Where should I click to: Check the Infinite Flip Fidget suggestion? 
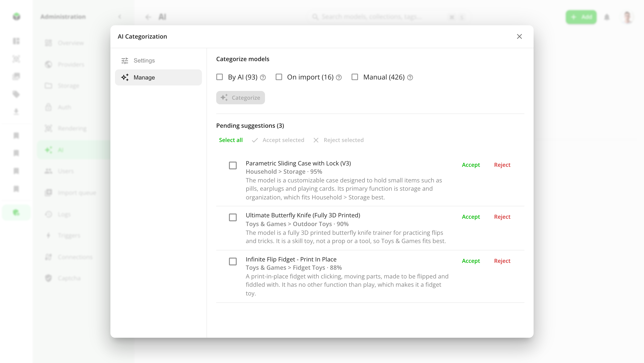click(233, 261)
